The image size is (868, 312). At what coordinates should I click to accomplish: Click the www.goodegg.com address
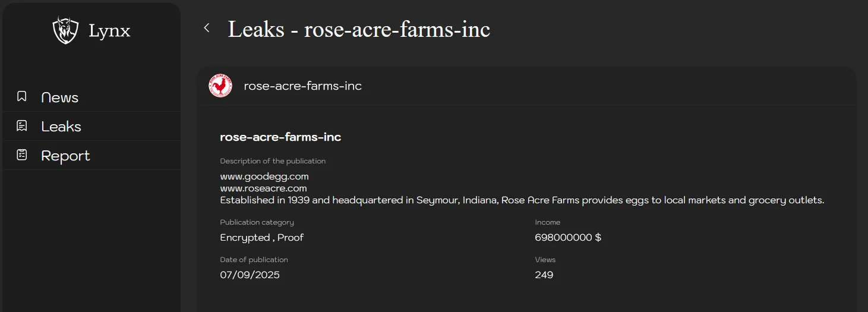click(264, 177)
